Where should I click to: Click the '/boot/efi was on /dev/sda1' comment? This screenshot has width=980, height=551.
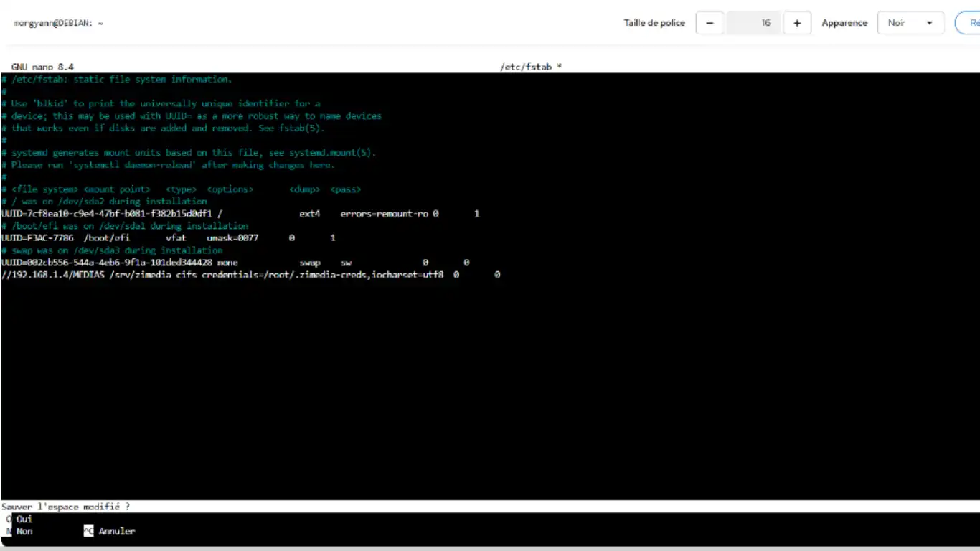[125, 226]
